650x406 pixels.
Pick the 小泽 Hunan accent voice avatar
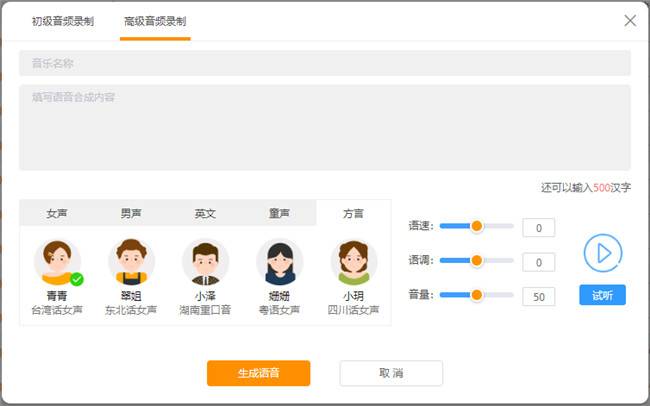click(205, 262)
